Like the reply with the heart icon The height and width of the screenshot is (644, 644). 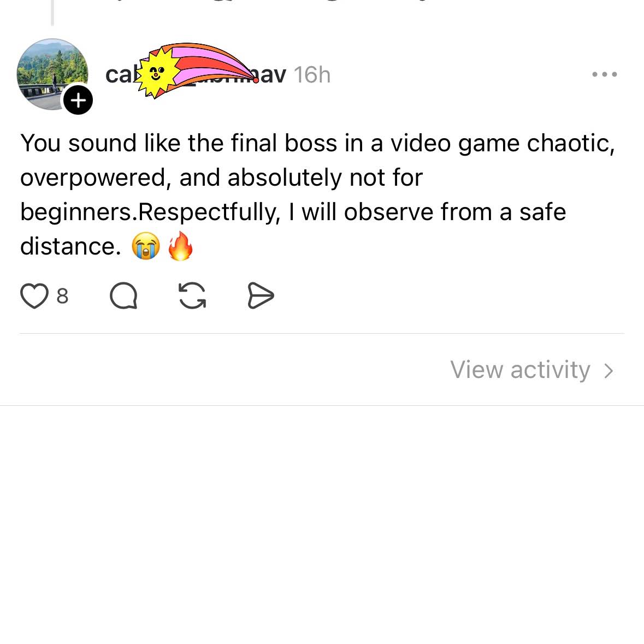(34, 296)
